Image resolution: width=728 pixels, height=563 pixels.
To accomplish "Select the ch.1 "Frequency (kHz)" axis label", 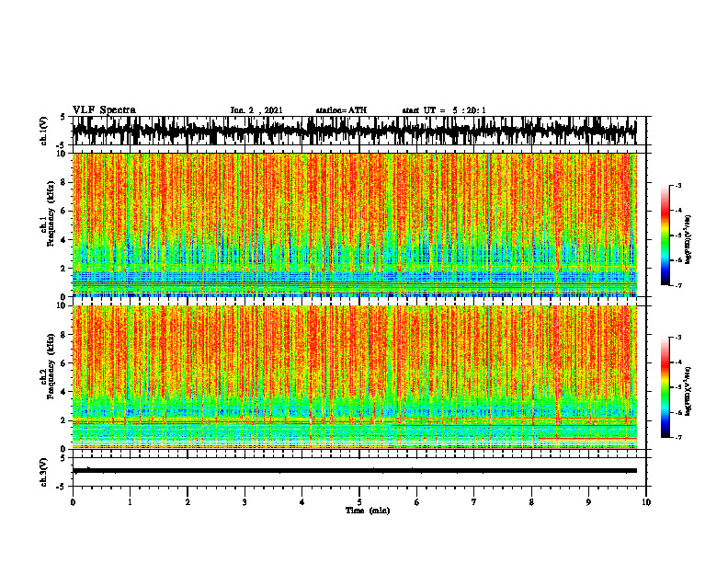I will pyautogui.click(x=51, y=213).
